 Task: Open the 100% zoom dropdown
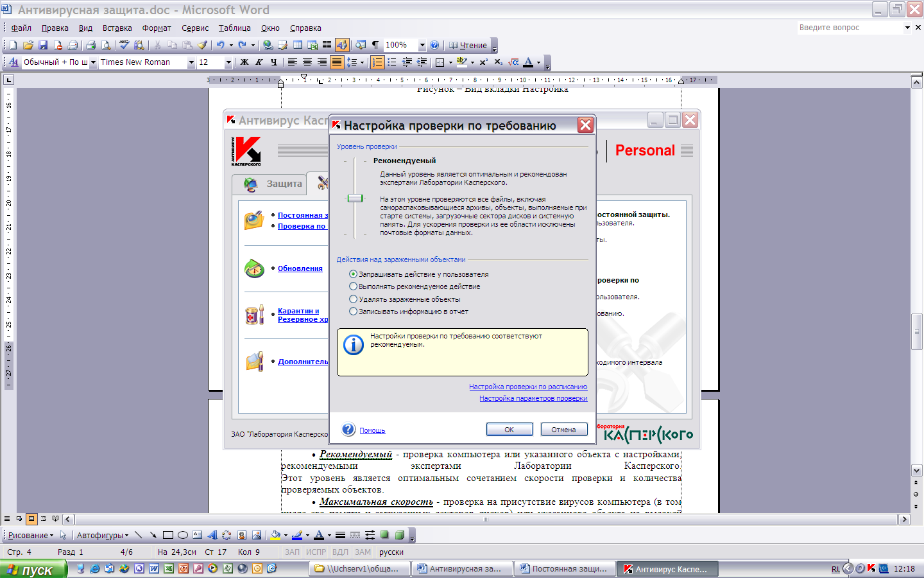(422, 45)
